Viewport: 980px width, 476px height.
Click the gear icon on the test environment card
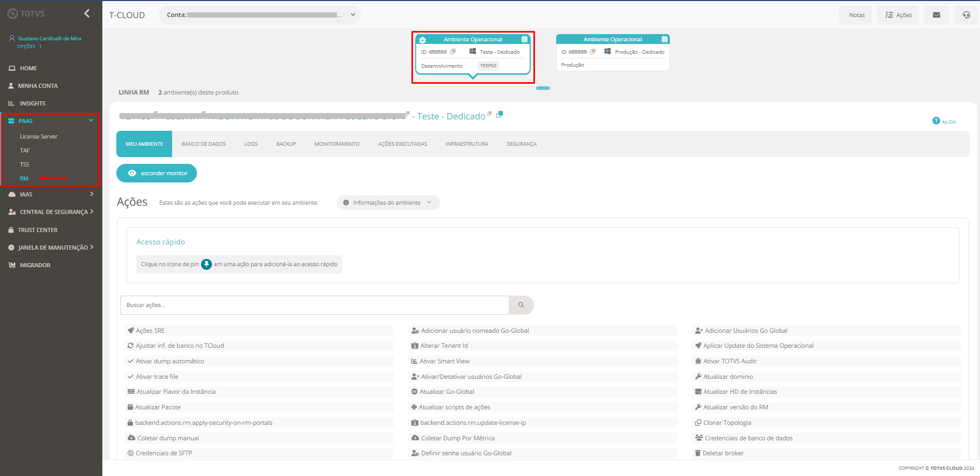(422, 40)
